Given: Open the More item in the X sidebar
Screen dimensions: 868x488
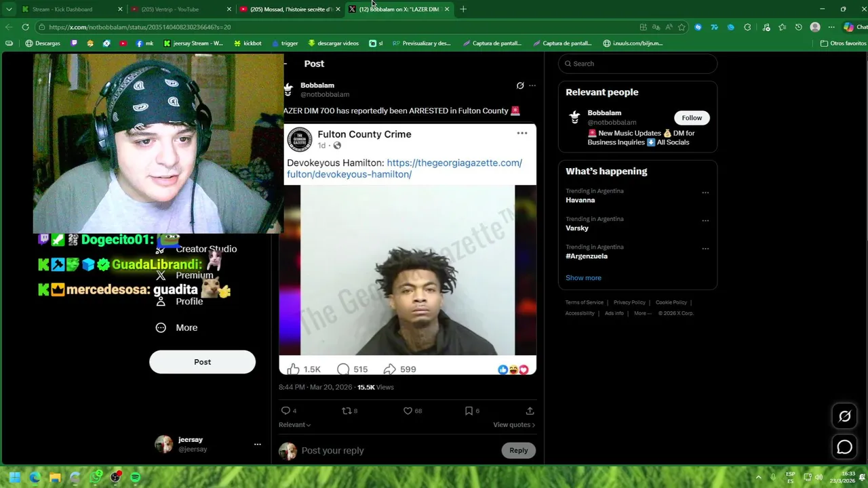Looking at the screenshot, I should pyautogui.click(x=177, y=327).
